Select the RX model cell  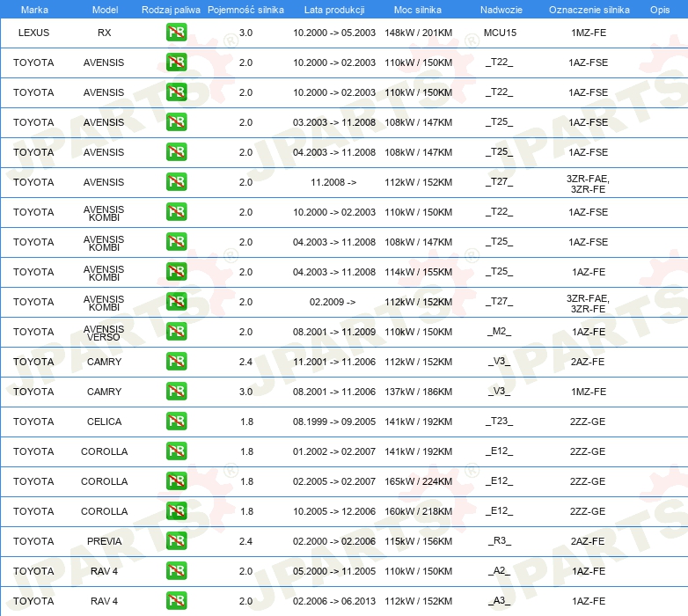point(105,33)
